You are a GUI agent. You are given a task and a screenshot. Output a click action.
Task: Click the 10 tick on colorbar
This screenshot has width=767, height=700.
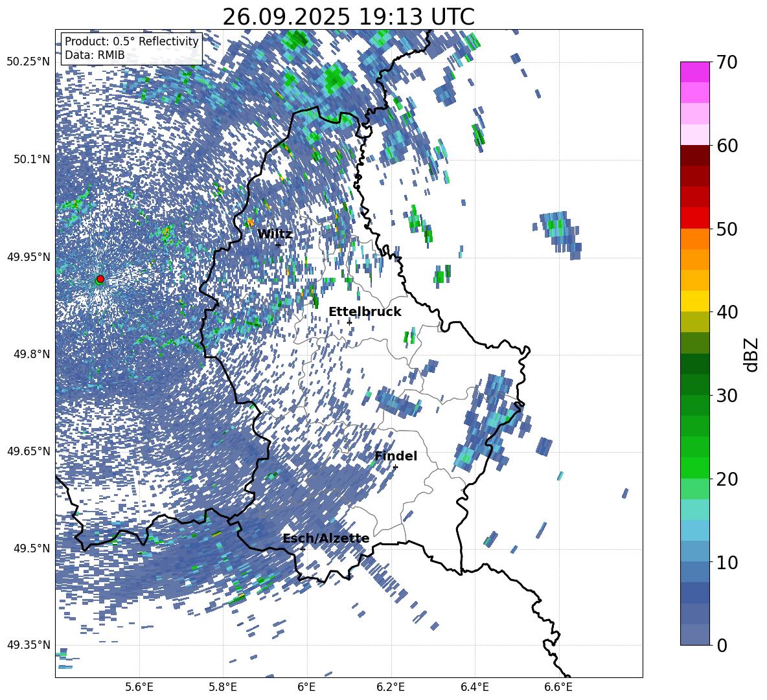click(727, 562)
